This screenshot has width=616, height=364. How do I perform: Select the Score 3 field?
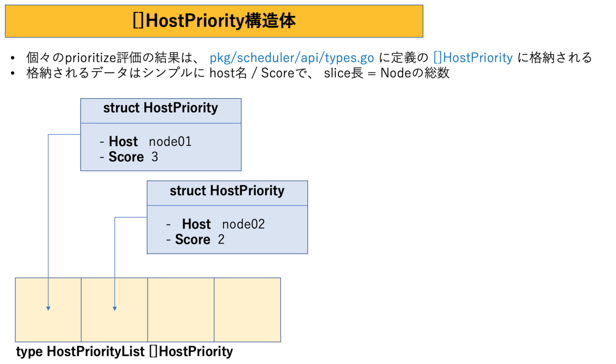click(129, 157)
